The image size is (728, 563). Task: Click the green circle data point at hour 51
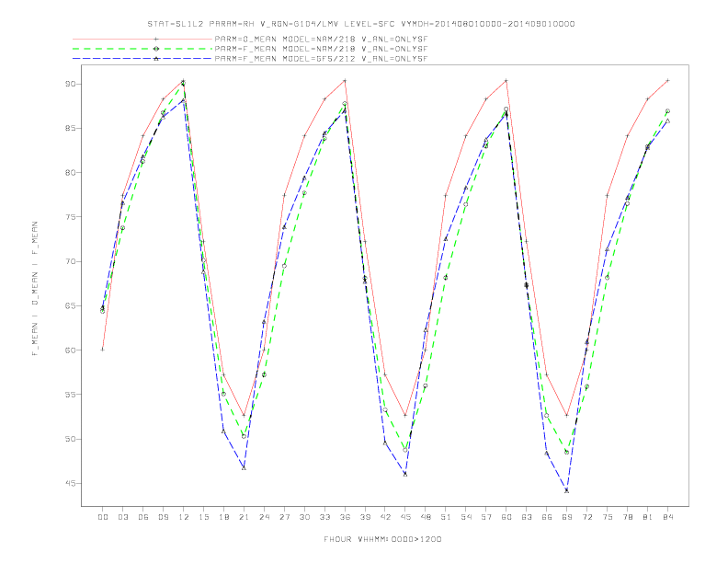[x=446, y=278]
